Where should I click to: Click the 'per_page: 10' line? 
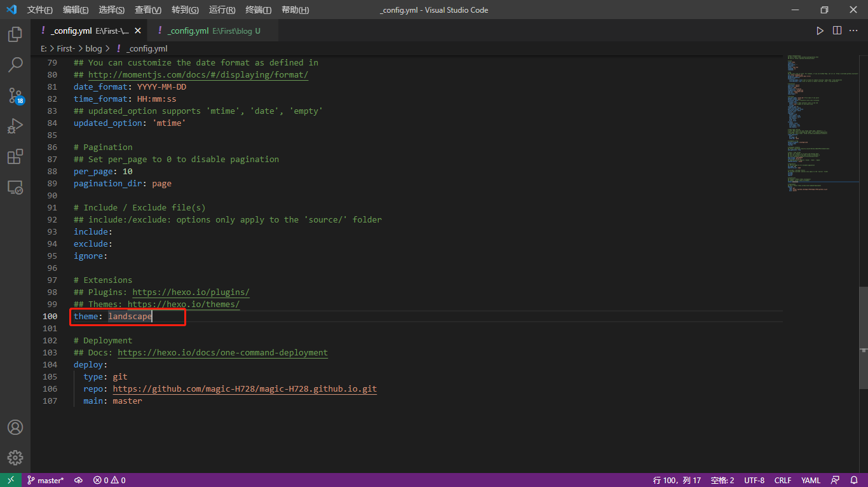coord(103,172)
